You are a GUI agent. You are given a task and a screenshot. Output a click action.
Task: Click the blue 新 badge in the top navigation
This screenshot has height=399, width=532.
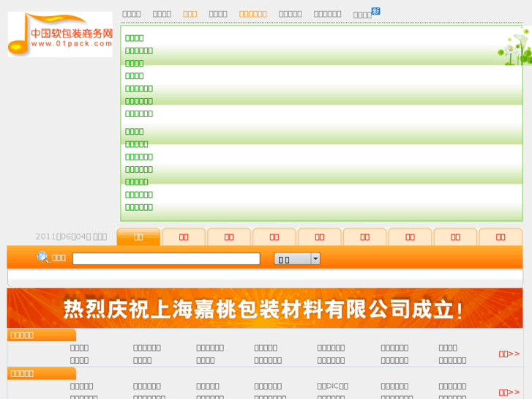coord(376,11)
